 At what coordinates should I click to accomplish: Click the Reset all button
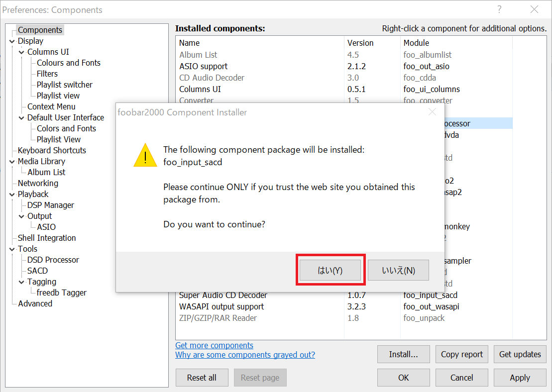tap(202, 378)
